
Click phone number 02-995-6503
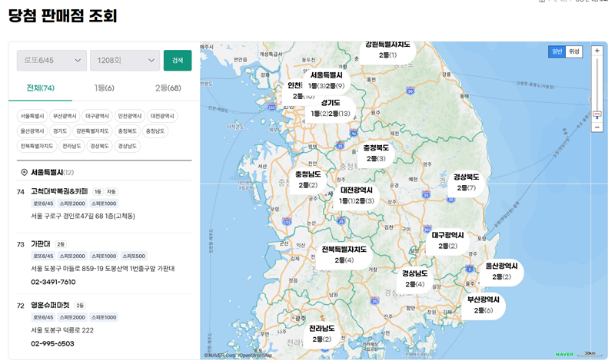point(52,343)
